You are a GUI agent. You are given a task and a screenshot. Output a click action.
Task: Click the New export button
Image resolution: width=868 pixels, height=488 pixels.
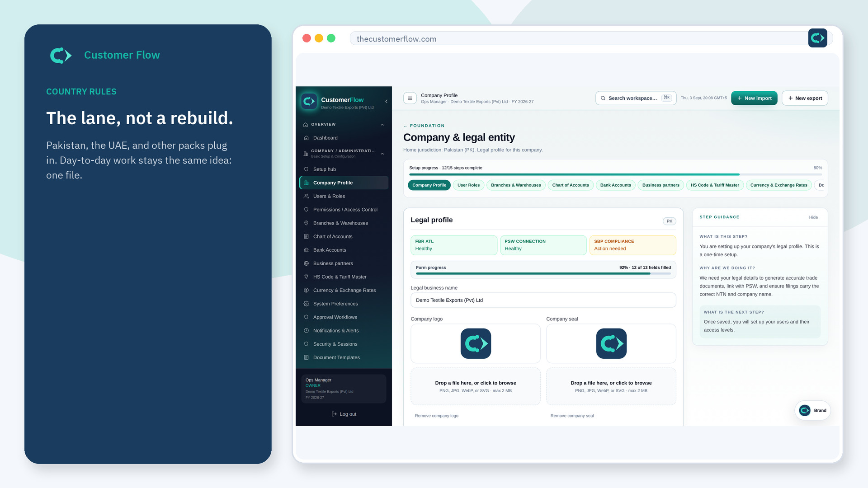coord(805,98)
